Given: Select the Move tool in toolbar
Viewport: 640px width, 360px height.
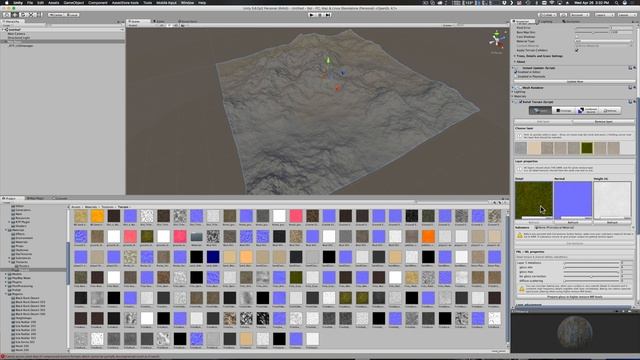Looking at the screenshot, I should (x=15, y=15).
